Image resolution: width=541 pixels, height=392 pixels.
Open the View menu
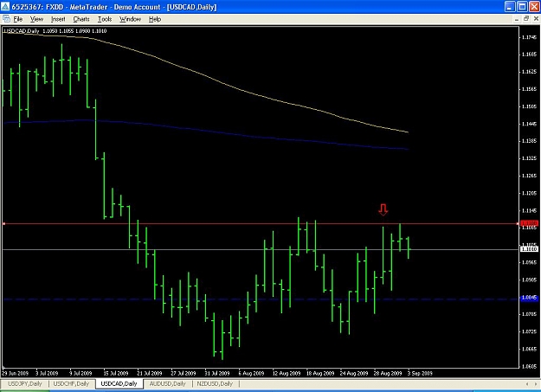coord(36,19)
